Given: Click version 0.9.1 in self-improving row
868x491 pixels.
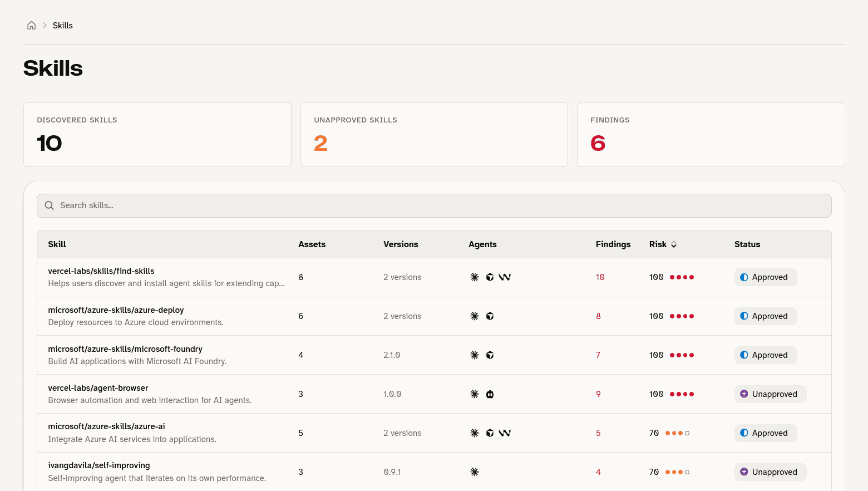Looking at the screenshot, I should 392,472.
